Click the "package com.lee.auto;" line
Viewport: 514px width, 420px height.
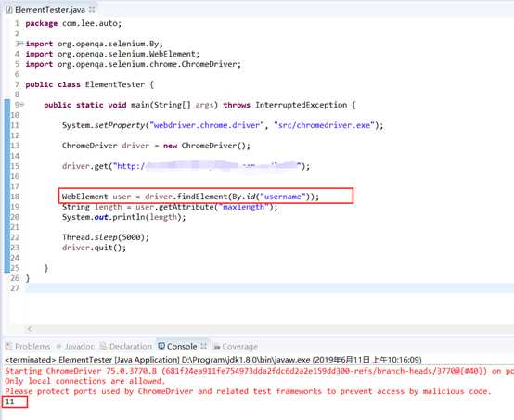pyautogui.click(x=73, y=23)
